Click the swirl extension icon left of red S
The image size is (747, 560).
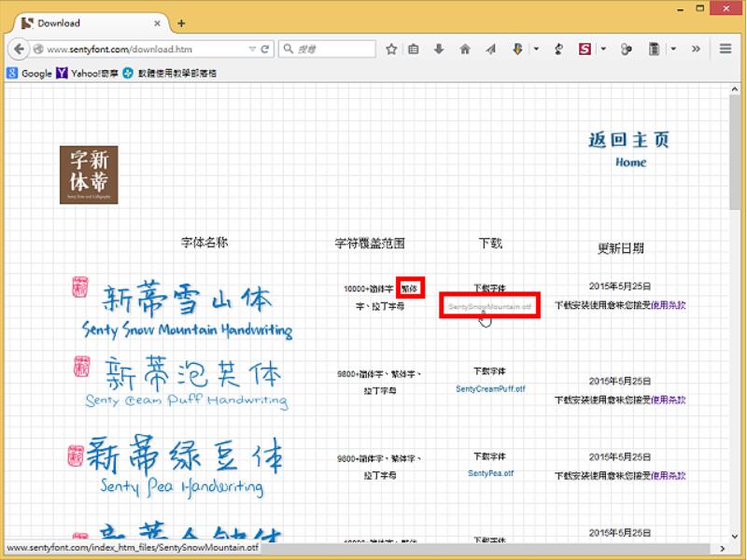pyautogui.click(x=558, y=49)
